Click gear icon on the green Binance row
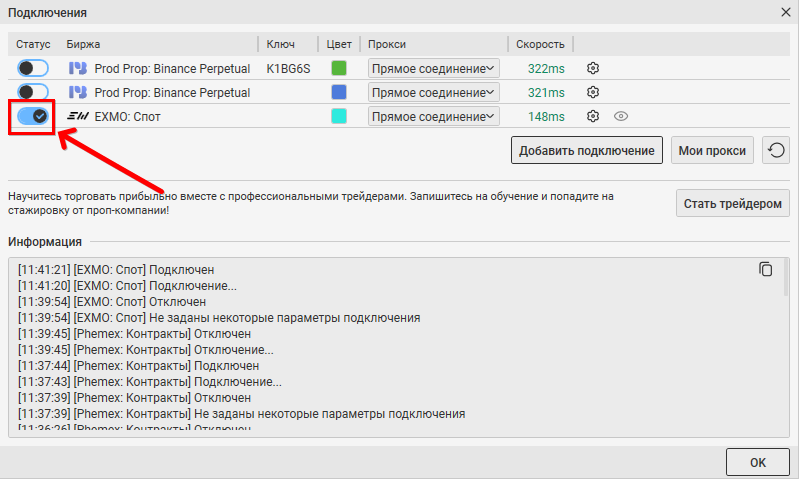 [593, 68]
